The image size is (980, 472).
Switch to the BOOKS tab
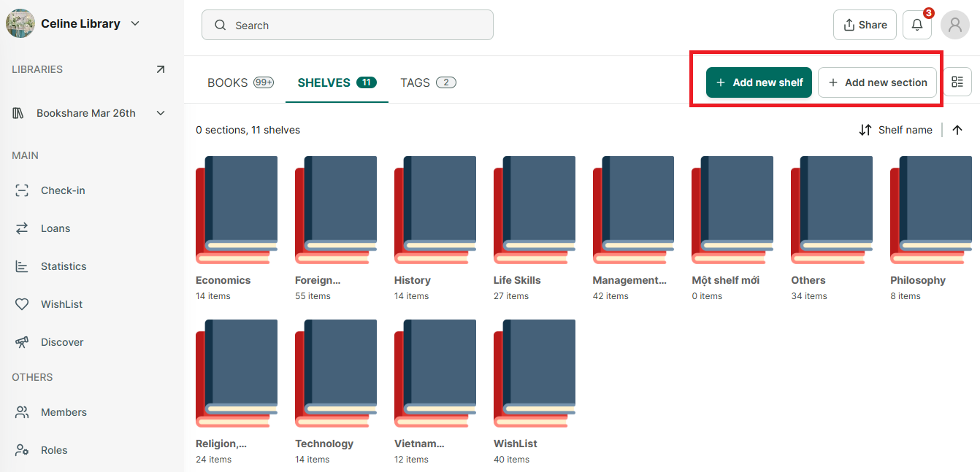tap(240, 82)
